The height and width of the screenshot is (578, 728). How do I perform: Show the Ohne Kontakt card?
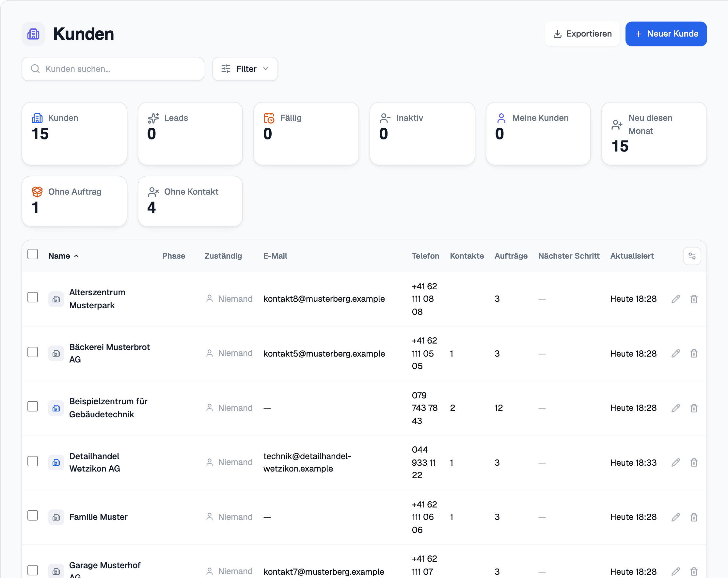pos(190,201)
